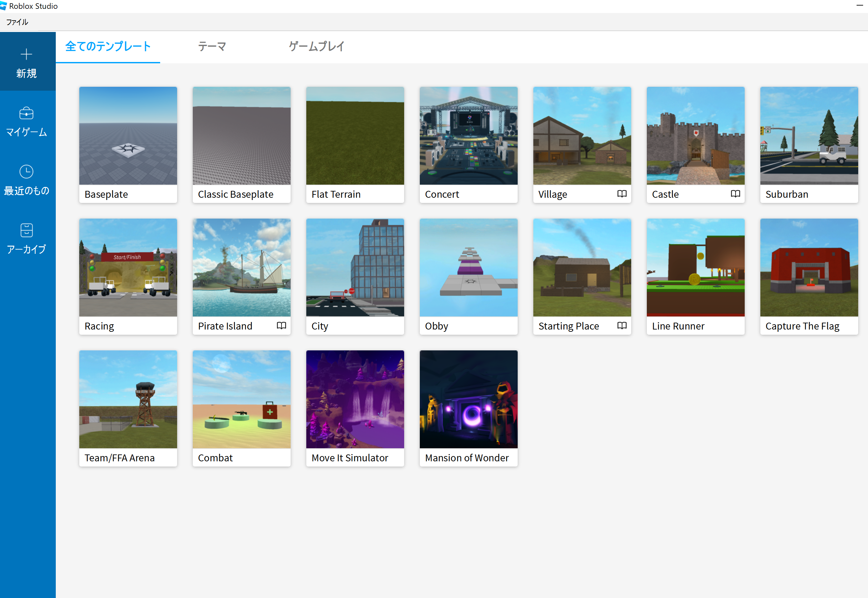Switch to the 全てのテンプレート tab

click(x=108, y=46)
